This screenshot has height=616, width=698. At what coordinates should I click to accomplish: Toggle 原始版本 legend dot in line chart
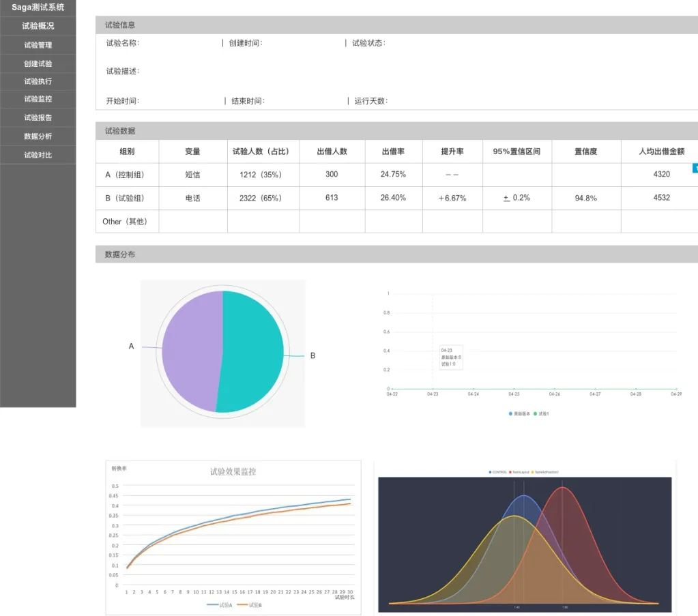tap(510, 413)
